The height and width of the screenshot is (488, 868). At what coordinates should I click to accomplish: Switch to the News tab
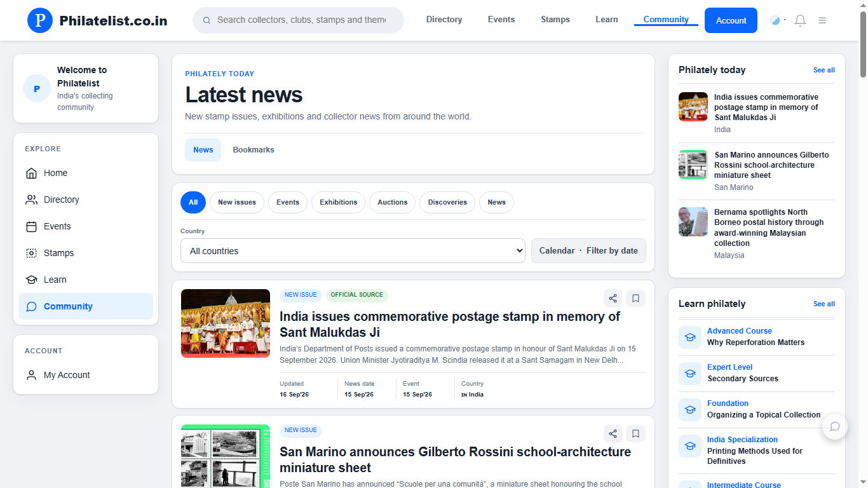pos(203,150)
